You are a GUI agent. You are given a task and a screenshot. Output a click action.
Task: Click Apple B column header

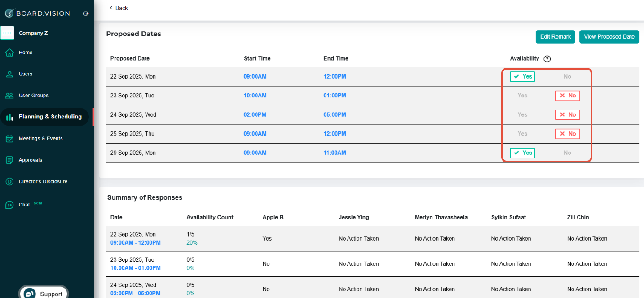[x=273, y=217]
